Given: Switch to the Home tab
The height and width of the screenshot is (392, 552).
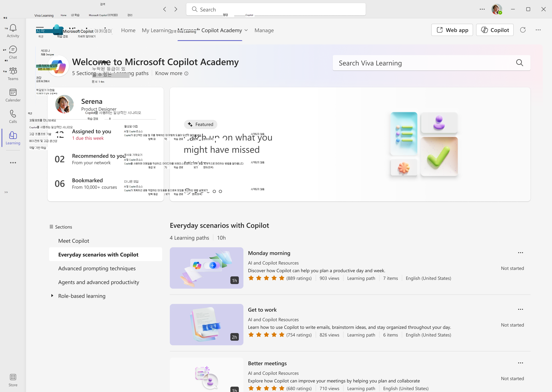Looking at the screenshot, I should pyautogui.click(x=128, y=30).
